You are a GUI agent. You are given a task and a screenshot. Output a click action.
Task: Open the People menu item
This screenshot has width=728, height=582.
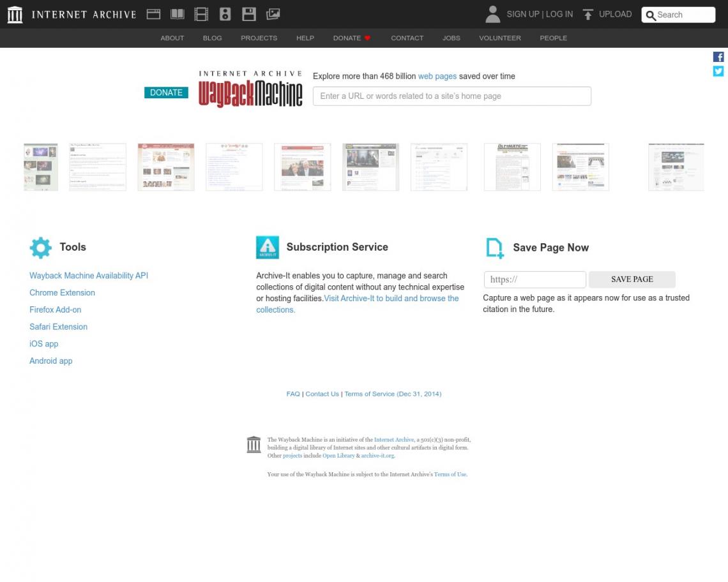[x=554, y=38]
